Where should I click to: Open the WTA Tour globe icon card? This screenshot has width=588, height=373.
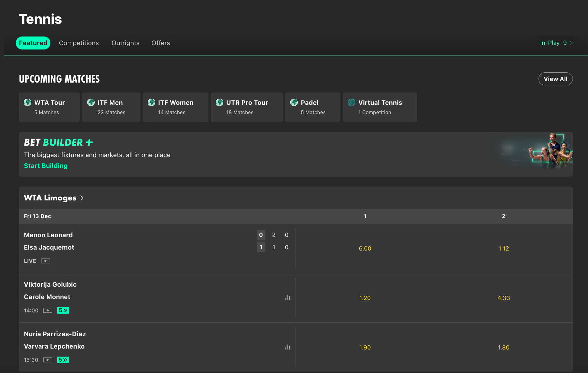(x=27, y=102)
